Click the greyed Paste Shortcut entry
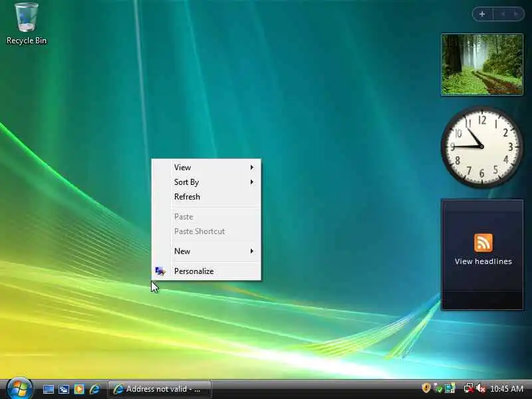The height and width of the screenshot is (399, 532). tap(206, 231)
